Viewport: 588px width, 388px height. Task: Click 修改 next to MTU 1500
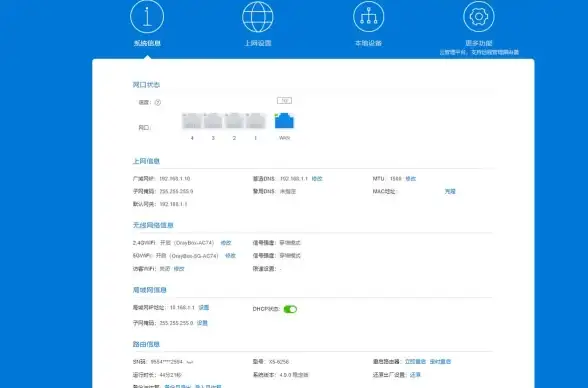point(411,179)
